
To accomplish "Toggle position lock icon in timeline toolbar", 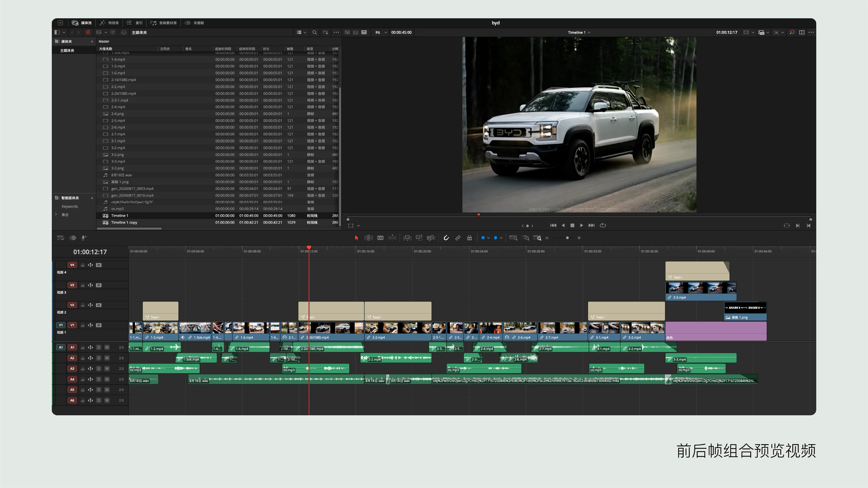I will click(x=469, y=238).
